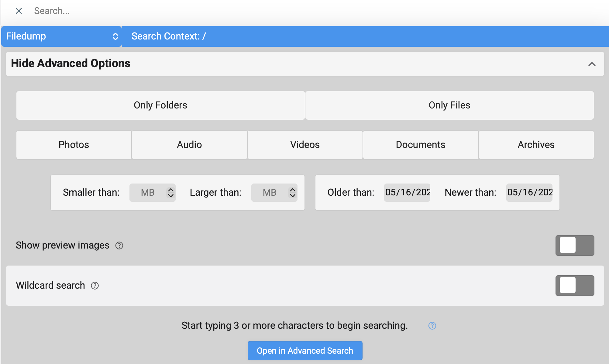Filter results by Videos
Screen dimensions: 609x364
305,145
